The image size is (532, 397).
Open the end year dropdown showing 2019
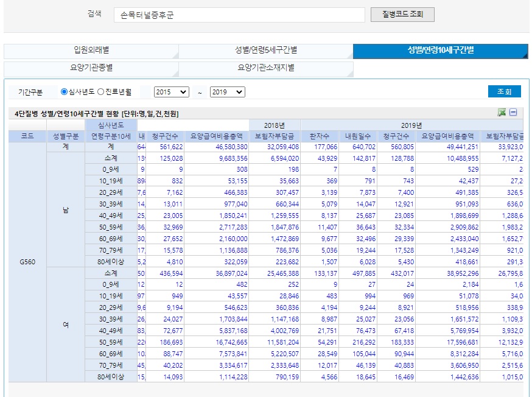227,92
